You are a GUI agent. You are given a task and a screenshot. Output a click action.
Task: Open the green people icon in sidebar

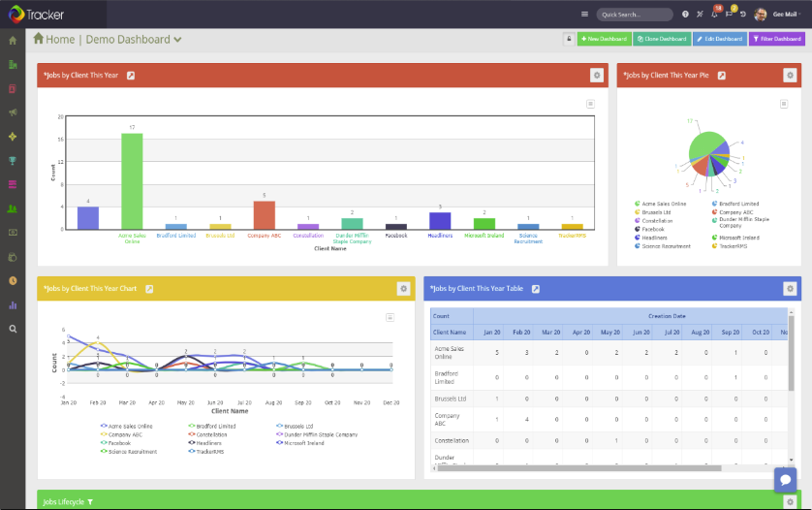[x=13, y=208]
